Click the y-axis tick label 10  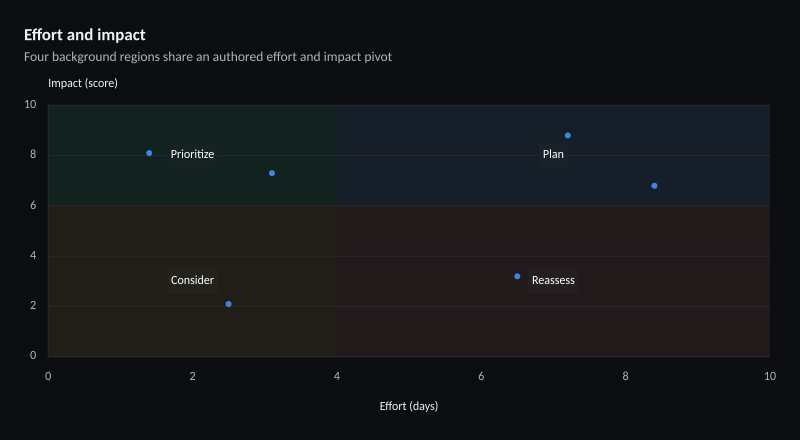(31, 104)
